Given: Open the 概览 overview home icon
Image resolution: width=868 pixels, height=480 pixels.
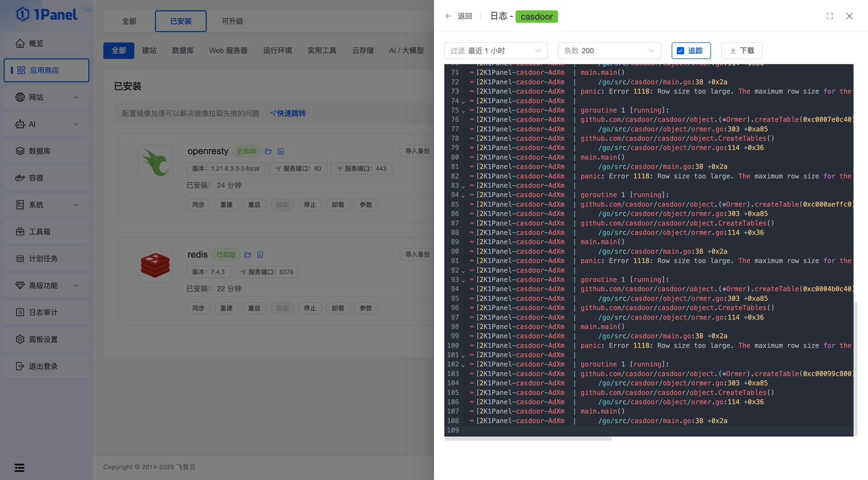Looking at the screenshot, I should click(20, 43).
